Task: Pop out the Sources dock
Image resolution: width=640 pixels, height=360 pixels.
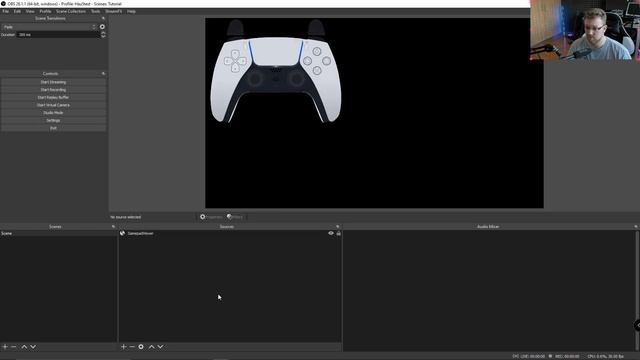Action: point(337,227)
